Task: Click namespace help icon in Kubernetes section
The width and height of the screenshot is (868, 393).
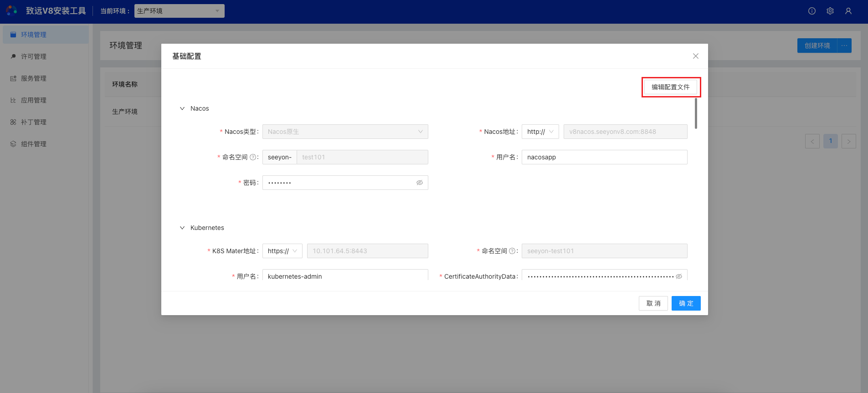Action: [x=512, y=251]
